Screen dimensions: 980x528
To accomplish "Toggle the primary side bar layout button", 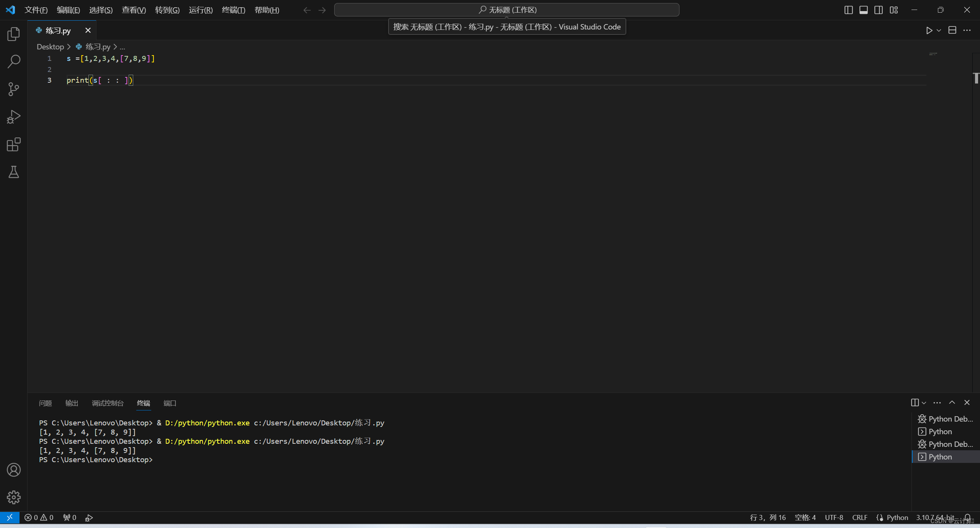I will tap(848, 10).
